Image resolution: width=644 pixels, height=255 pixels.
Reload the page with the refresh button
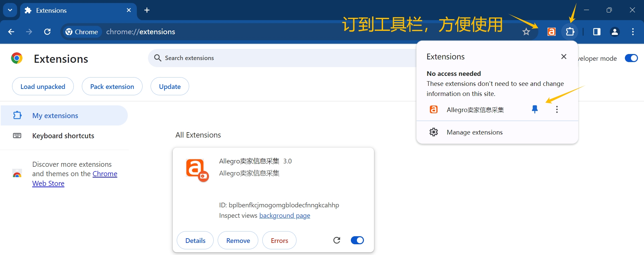tap(47, 32)
